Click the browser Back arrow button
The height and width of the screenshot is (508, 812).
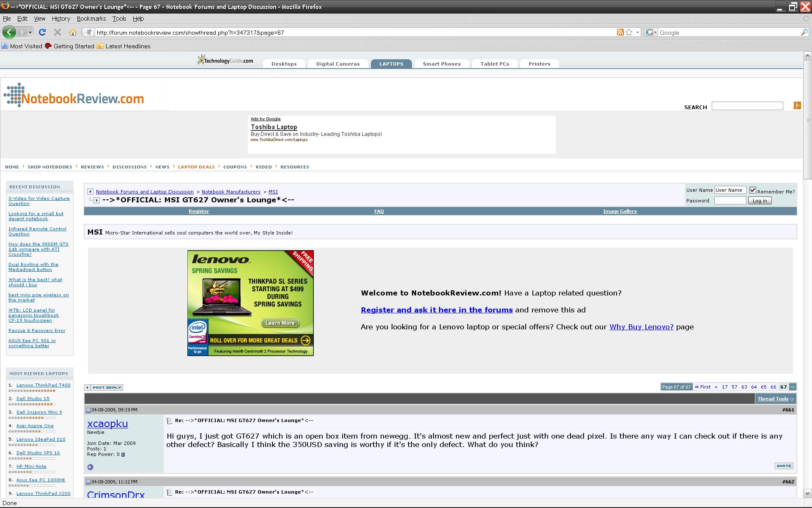(x=9, y=32)
